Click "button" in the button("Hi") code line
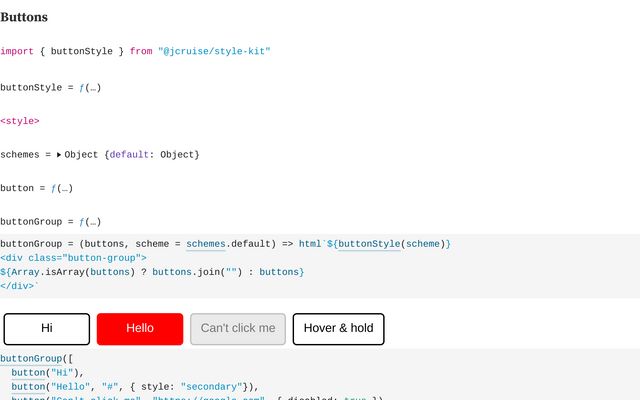The height and width of the screenshot is (400, 640). coord(28,372)
